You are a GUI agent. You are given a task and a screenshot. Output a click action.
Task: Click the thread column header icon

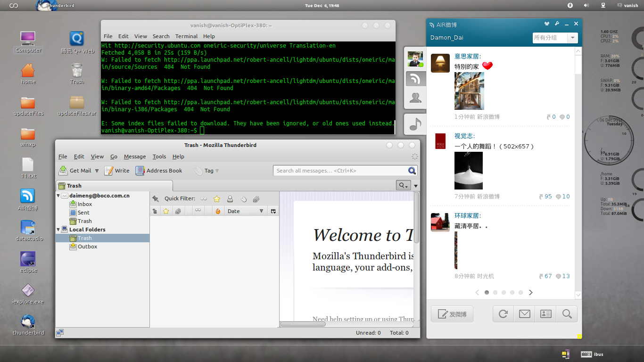pyautogui.click(x=155, y=211)
